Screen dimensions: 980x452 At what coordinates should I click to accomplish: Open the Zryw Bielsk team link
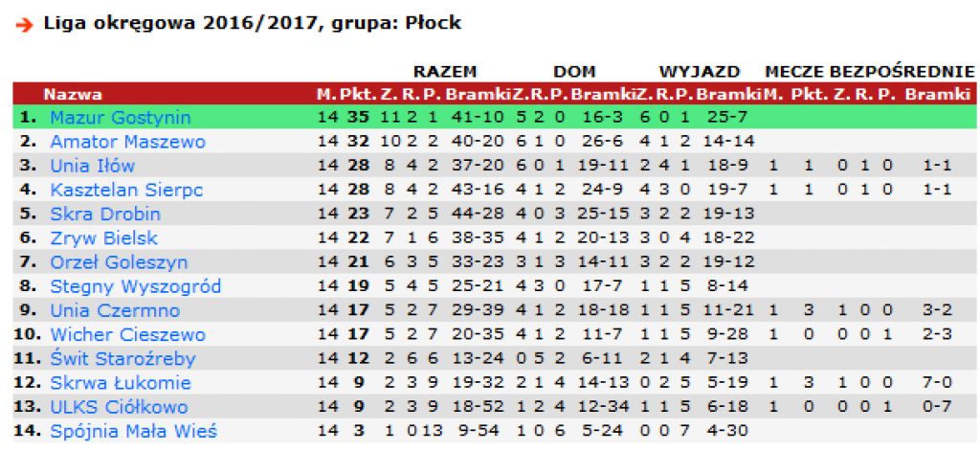[103, 238]
